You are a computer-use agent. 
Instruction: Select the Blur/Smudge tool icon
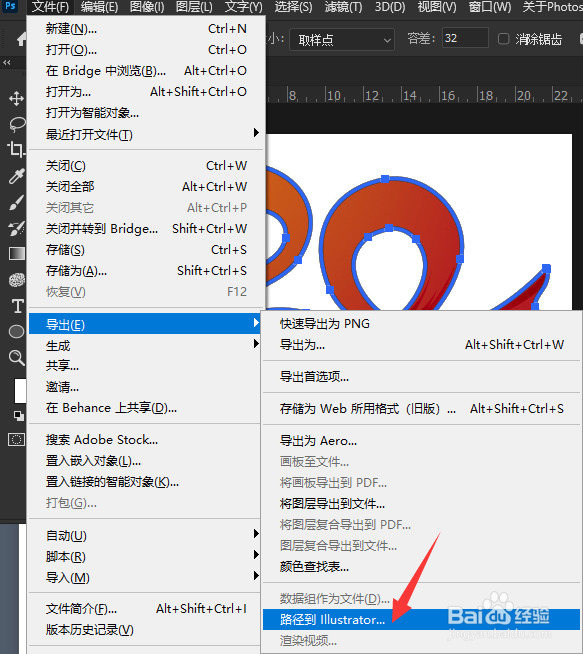point(17,280)
